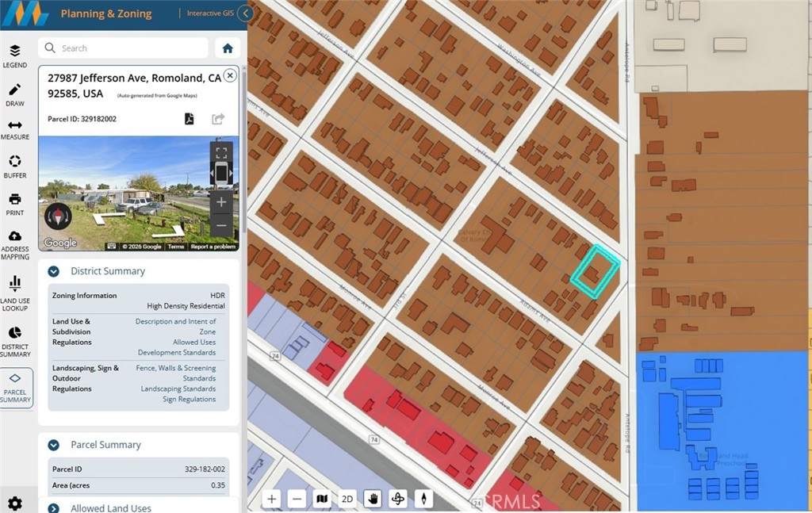This screenshot has width=812, height=513.
Task: Click the Area acres value 0.35
Action: coord(218,485)
